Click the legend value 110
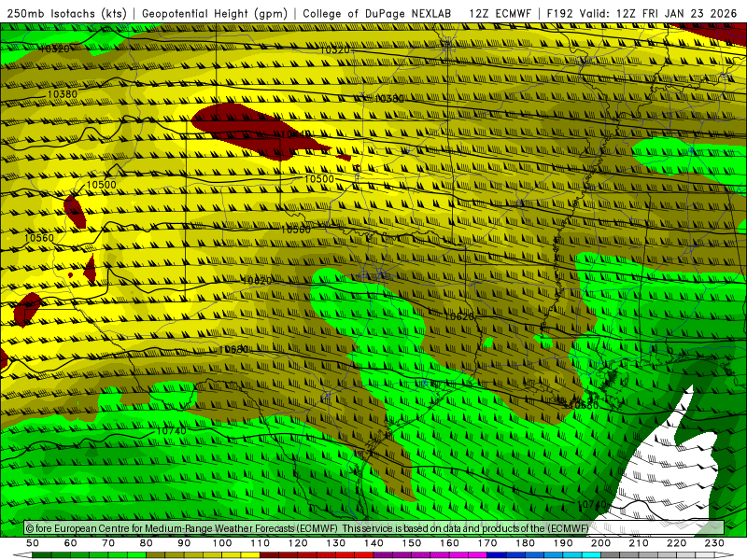 coord(260,543)
